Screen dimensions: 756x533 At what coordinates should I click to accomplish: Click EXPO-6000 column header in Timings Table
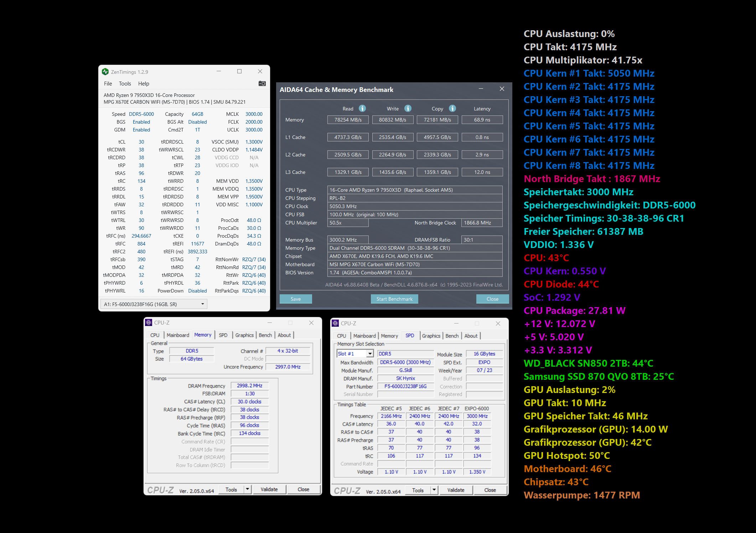click(x=477, y=408)
